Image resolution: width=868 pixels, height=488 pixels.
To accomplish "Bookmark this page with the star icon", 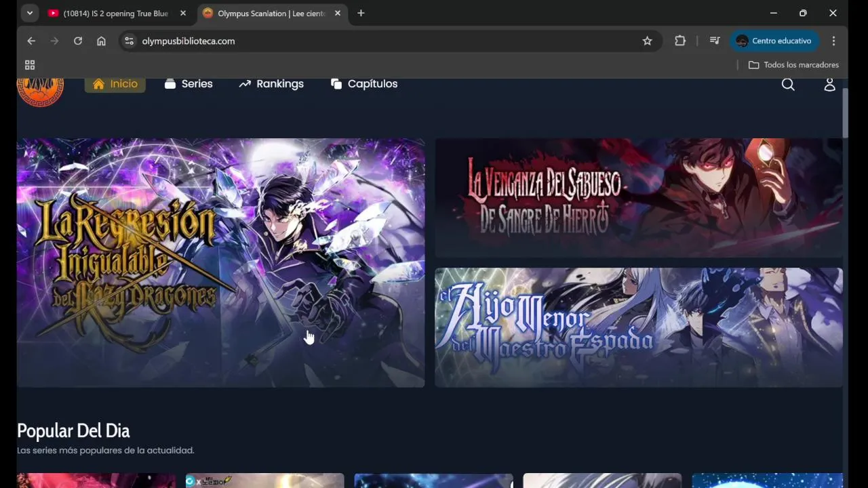I will tap(647, 41).
